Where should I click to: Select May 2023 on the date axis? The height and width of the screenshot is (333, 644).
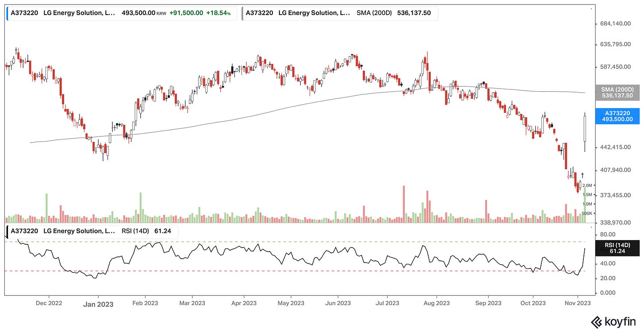(291, 303)
